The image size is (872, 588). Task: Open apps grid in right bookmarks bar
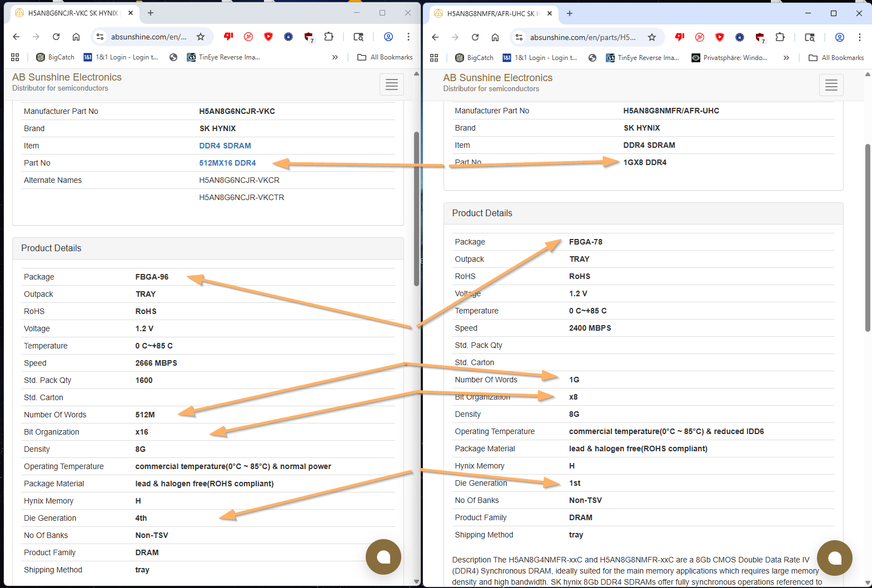(434, 58)
